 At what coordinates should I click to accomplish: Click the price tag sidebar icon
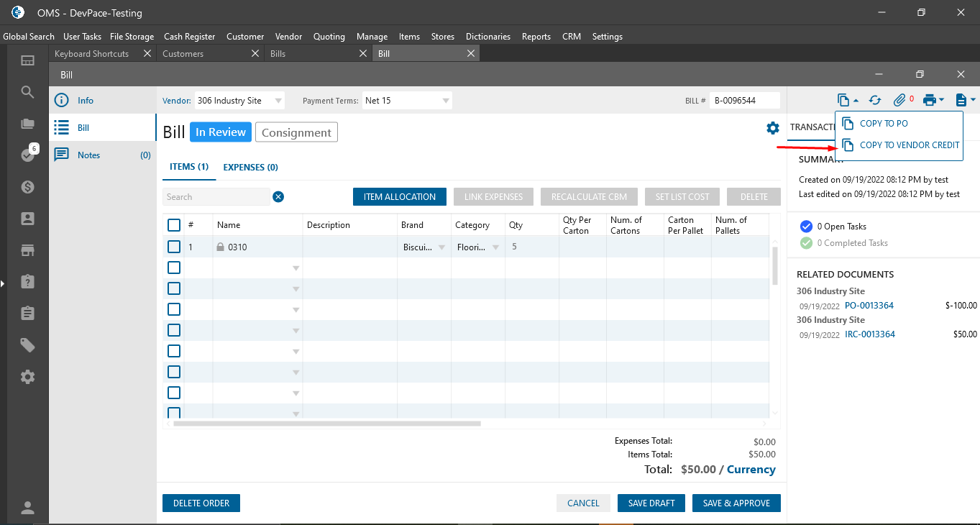pyautogui.click(x=28, y=345)
